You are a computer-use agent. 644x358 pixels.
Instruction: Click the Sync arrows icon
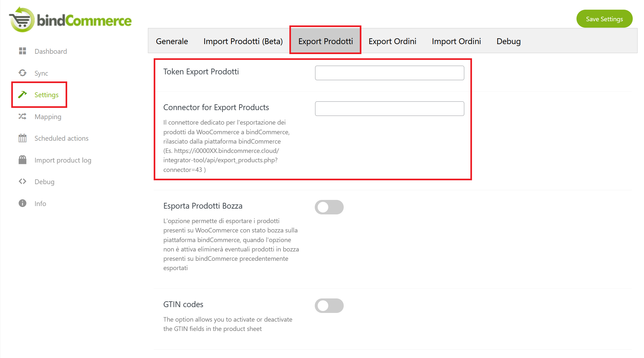(x=23, y=73)
